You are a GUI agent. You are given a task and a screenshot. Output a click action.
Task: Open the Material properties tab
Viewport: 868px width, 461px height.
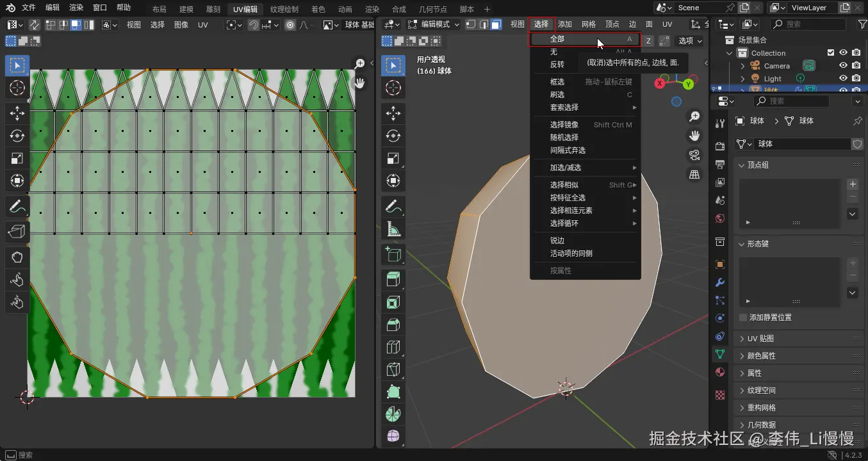(720, 372)
